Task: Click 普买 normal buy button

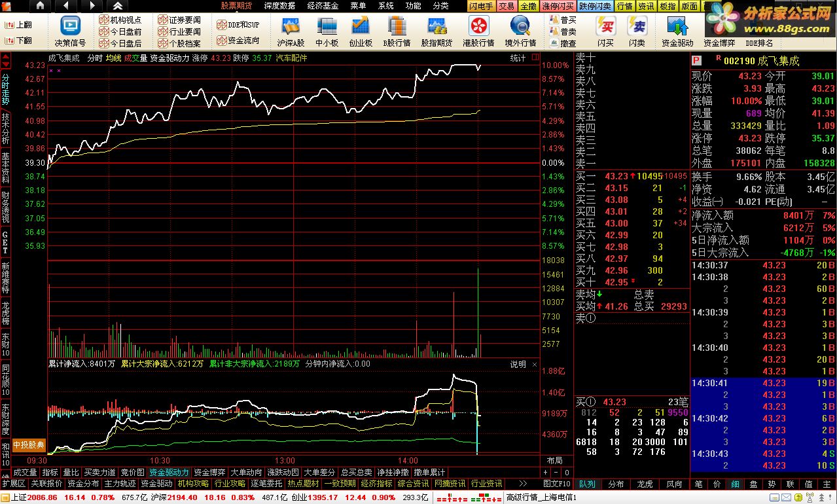Action: click(x=563, y=20)
